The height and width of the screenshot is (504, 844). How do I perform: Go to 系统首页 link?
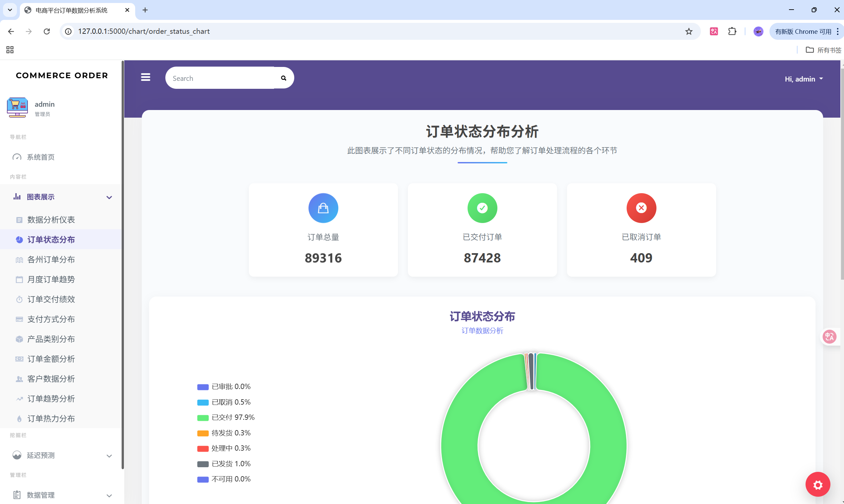[x=41, y=157]
